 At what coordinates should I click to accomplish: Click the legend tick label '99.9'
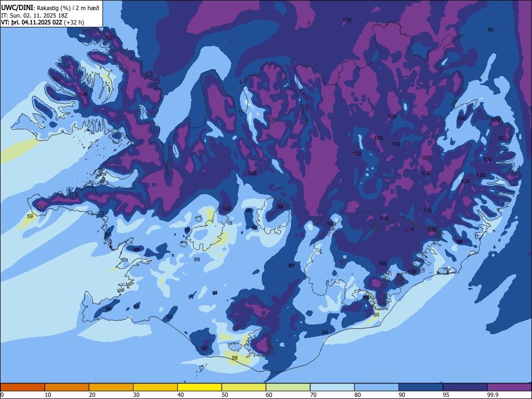[493, 395]
